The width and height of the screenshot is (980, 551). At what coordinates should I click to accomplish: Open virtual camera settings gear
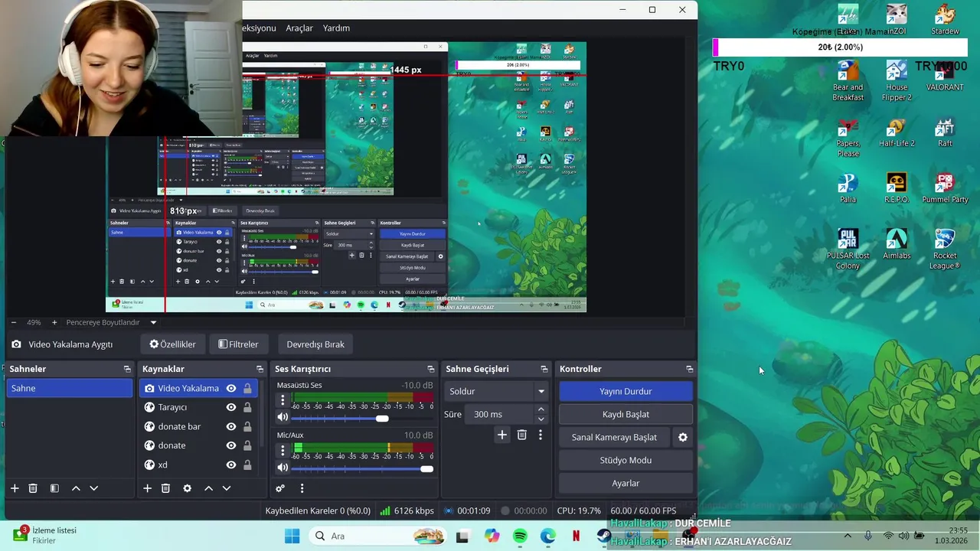(683, 438)
